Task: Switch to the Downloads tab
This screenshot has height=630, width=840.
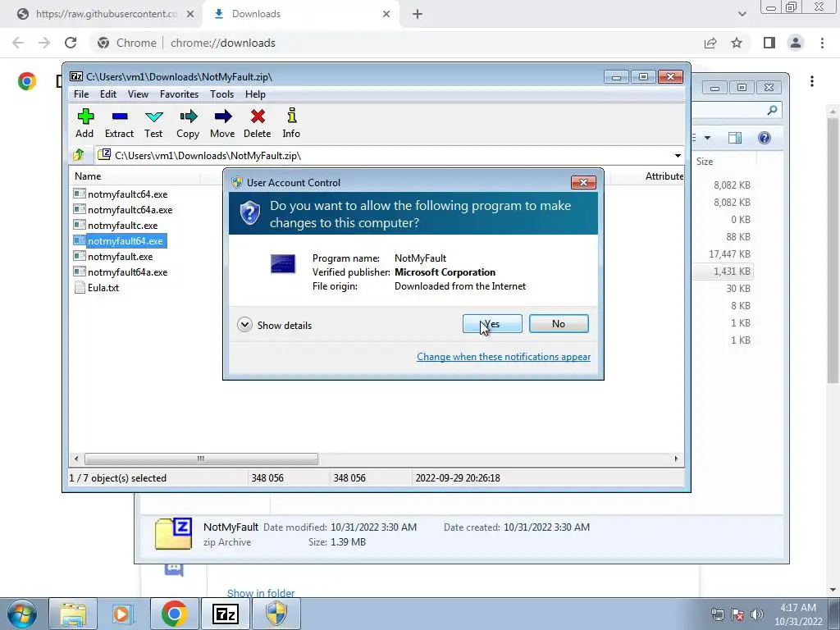Action: (x=303, y=14)
